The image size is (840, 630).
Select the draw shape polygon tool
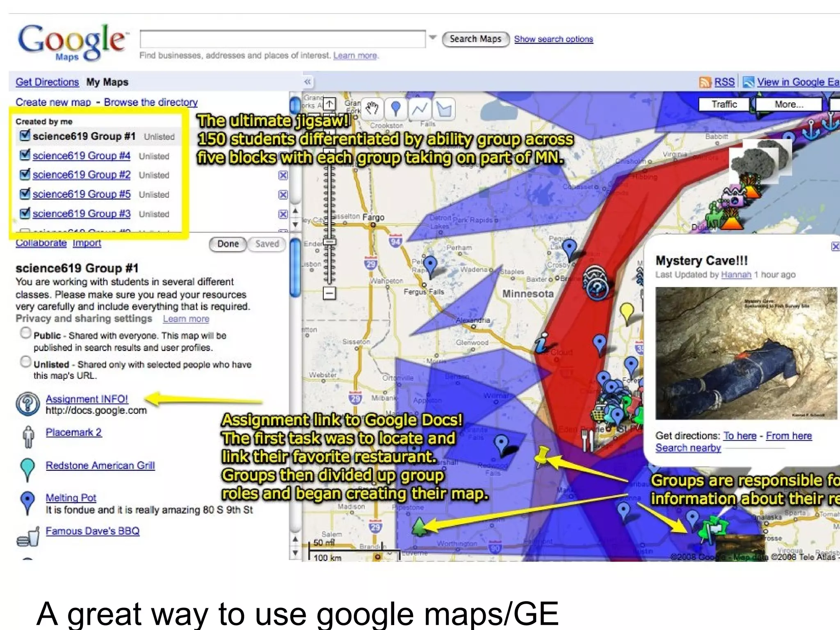[x=444, y=109]
